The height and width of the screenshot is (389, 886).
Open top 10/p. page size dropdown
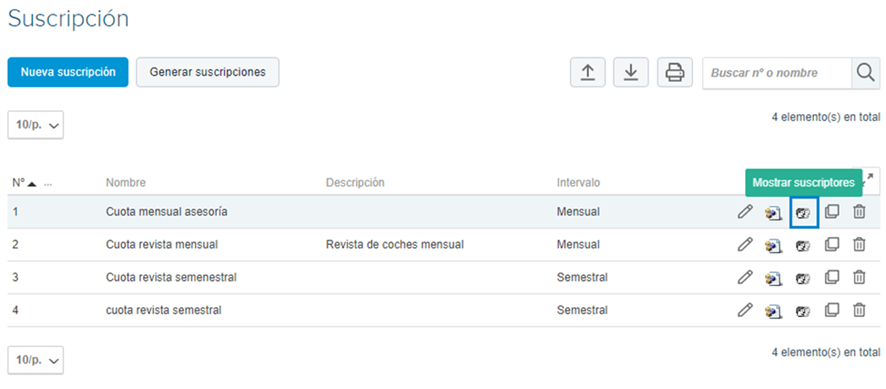pos(36,125)
